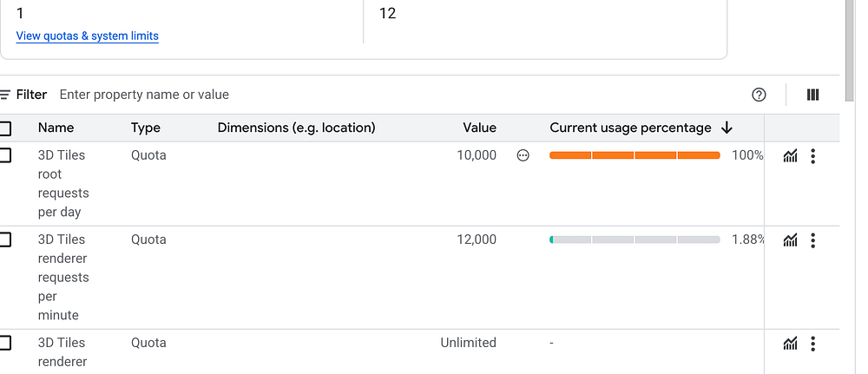868x374 pixels.
Task: Click the ellipsis icon next to 10,000 value
Action: [523, 155]
